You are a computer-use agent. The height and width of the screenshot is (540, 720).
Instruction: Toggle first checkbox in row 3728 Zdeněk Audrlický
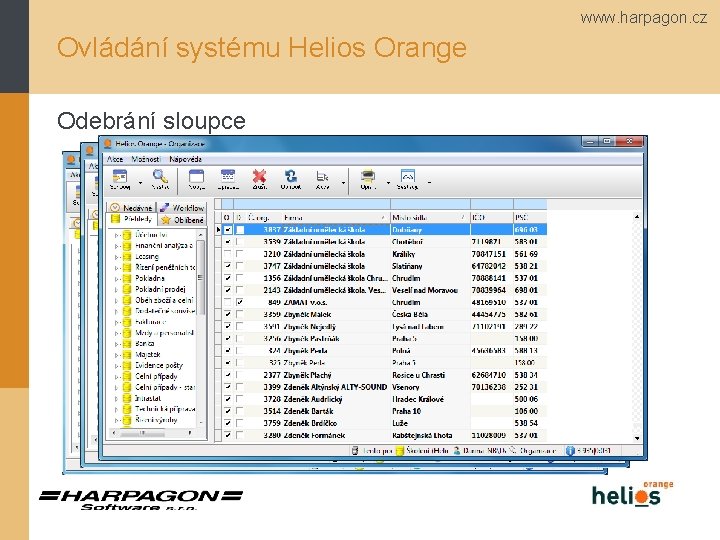(227, 399)
